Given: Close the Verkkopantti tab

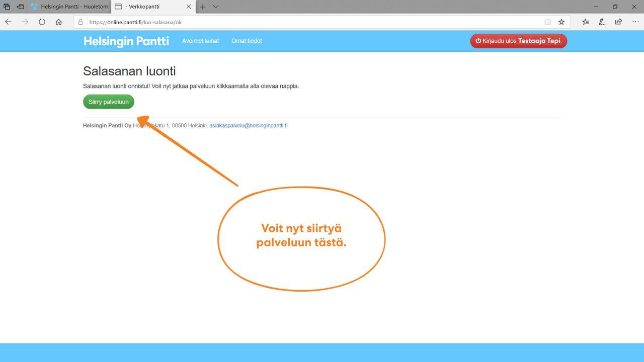Looking at the screenshot, I should pos(189,7).
